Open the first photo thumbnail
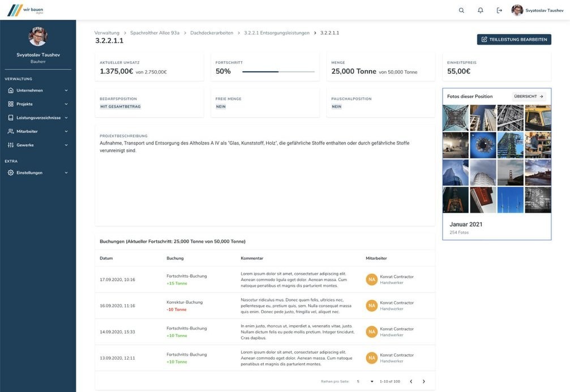 tap(456, 118)
